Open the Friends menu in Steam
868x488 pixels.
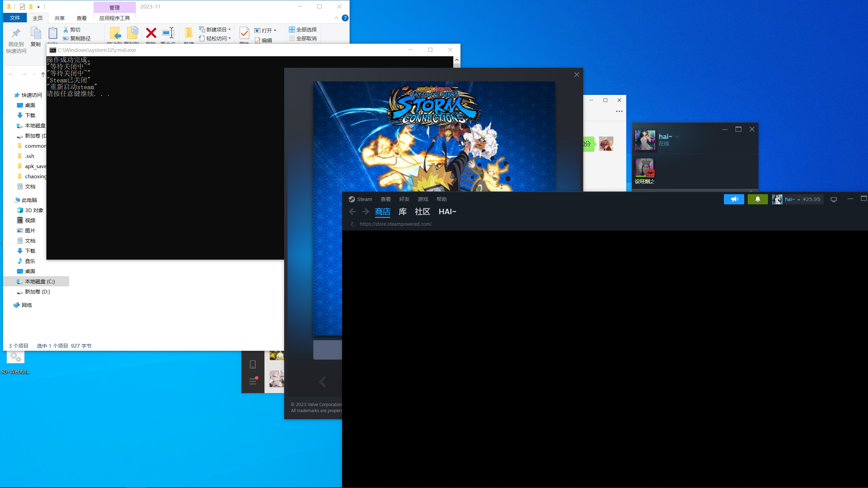[404, 199]
